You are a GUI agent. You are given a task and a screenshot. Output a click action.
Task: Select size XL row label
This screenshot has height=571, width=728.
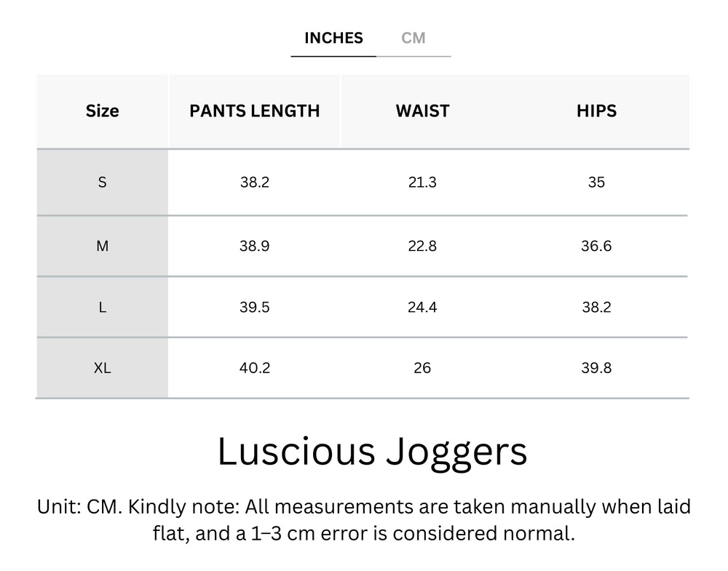click(102, 368)
